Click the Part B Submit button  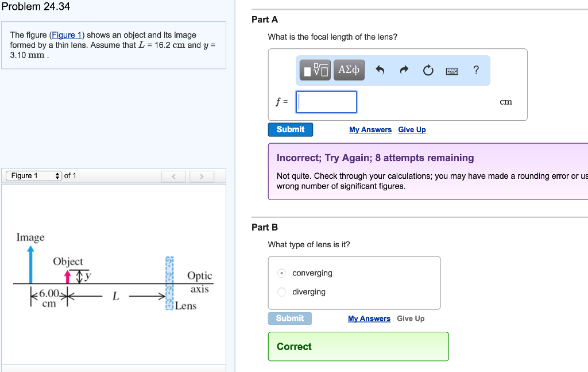tap(289, 319)
